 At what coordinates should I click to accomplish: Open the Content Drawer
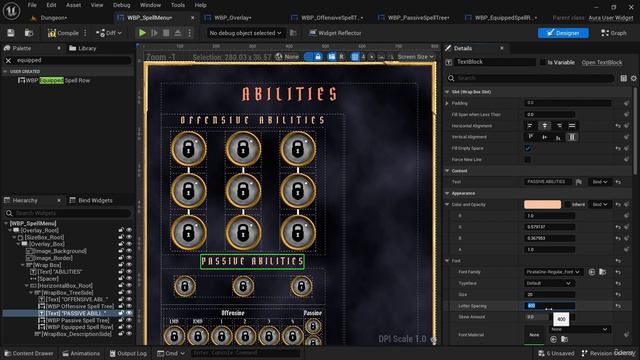29,353
